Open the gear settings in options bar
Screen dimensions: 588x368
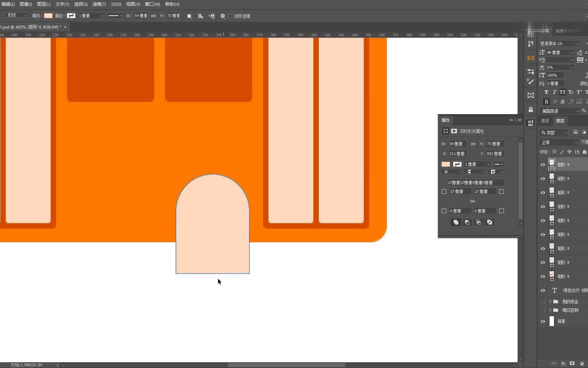(x=223, y=16)
